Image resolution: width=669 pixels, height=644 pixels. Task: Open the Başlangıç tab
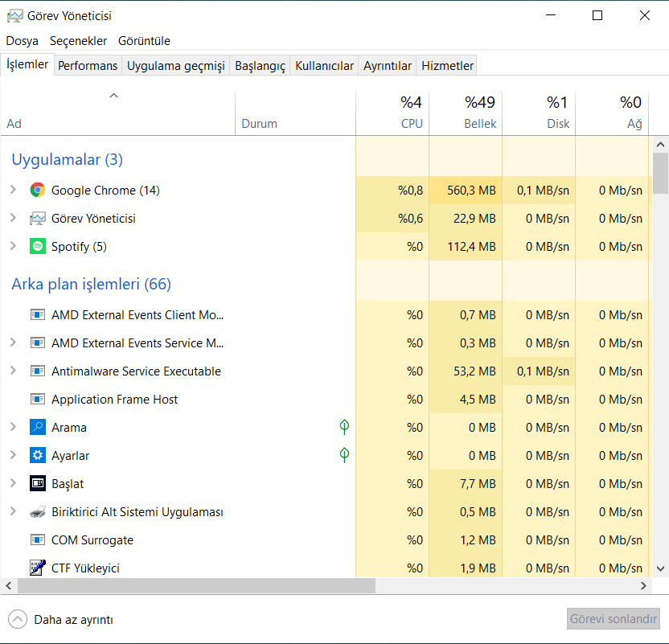(260, 66)
